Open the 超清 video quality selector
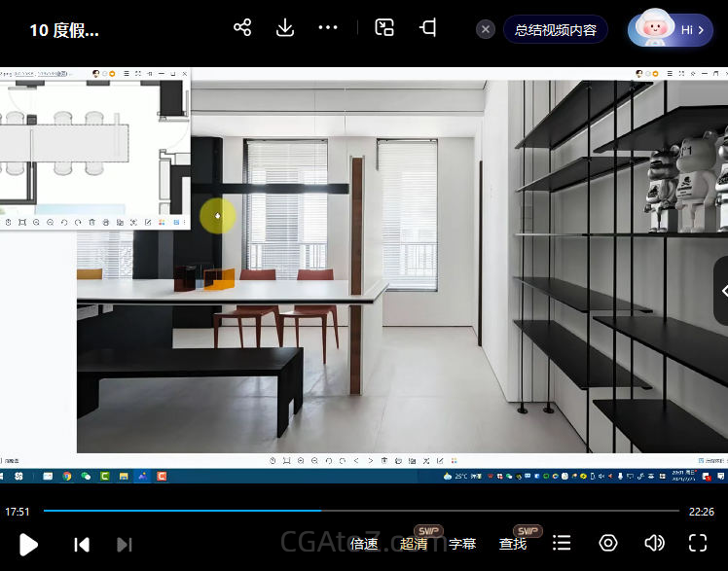This screenshot has width=728, height=571. coord(414,544)
